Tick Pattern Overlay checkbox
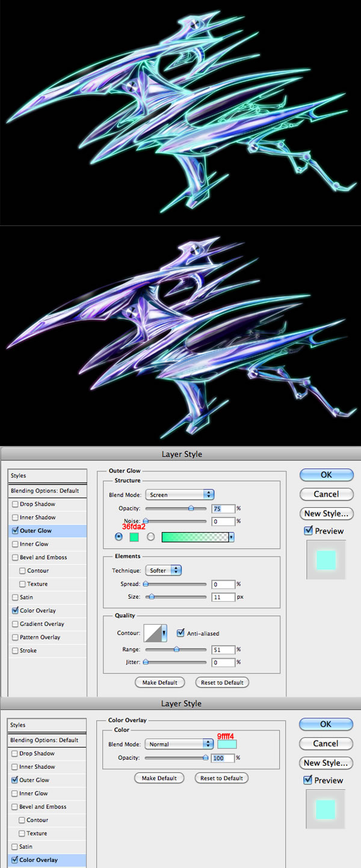This screenshot has width=361, height=868. [15, 637]
